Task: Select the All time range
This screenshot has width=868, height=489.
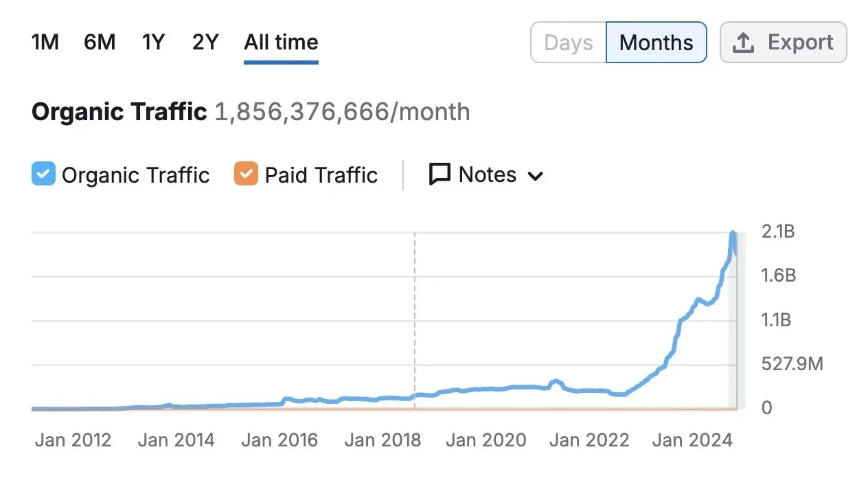Action: (x=280, y=42)
